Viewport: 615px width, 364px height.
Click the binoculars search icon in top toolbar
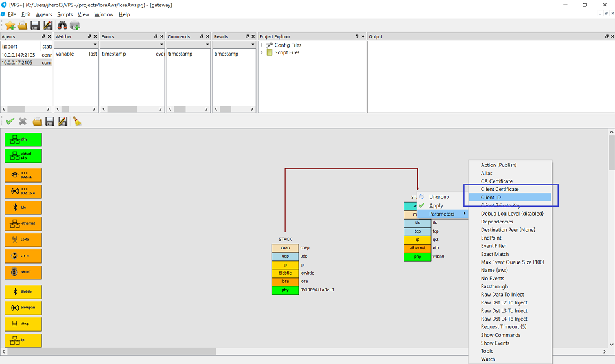[x=63, y=25]
